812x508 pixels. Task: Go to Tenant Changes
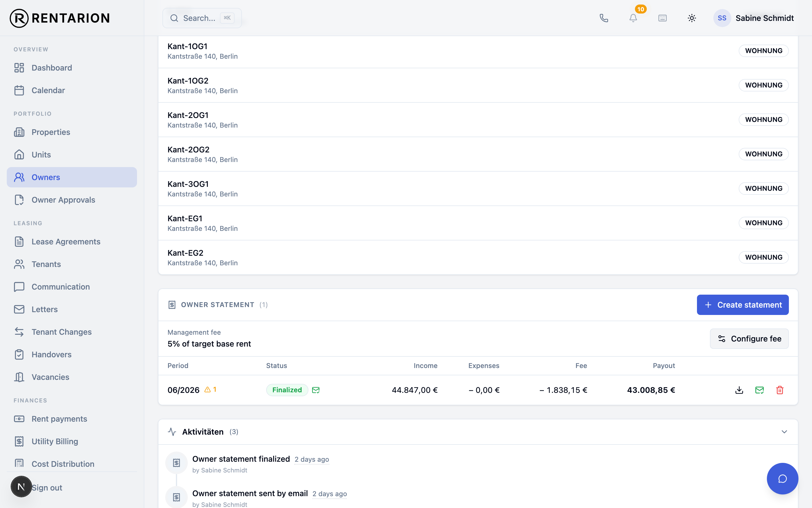[72, 332]
